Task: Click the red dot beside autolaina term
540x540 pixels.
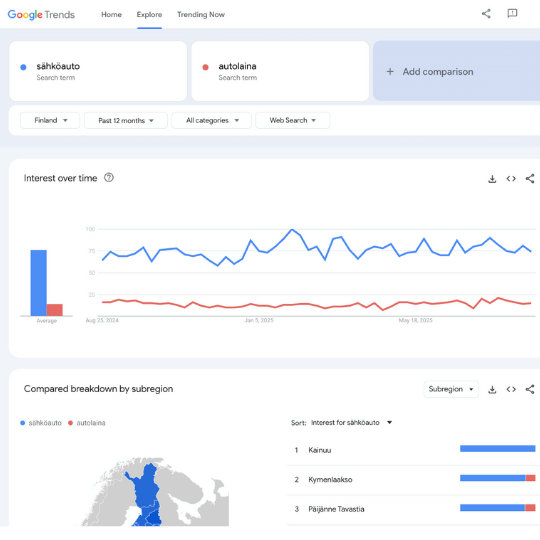Action: point(206,67)
